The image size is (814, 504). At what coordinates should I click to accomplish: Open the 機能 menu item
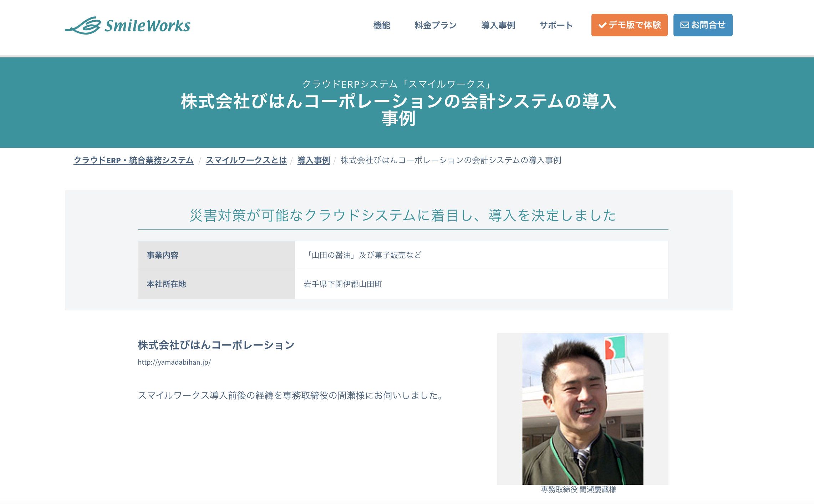[x=382, y=25]
